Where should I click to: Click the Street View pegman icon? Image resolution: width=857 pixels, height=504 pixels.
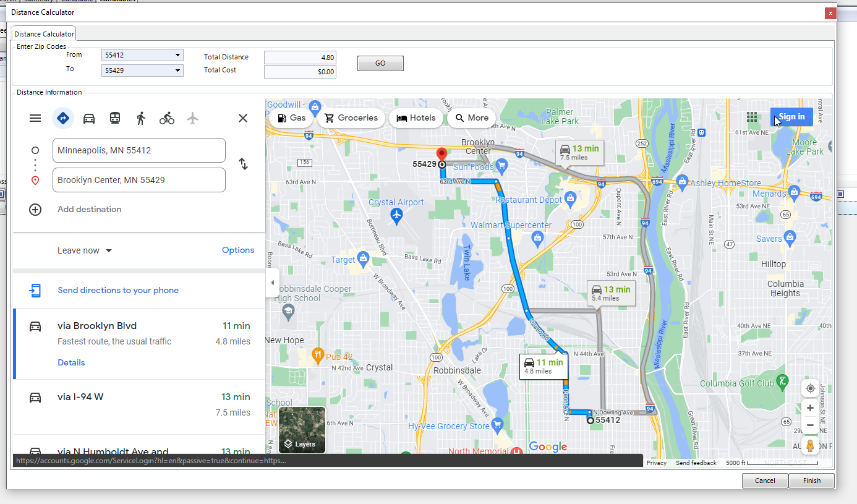coord(810,445)
